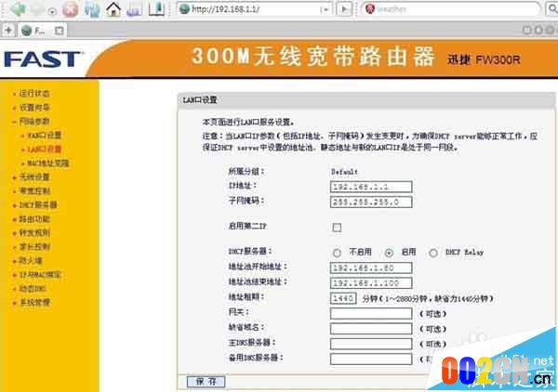Open the address bar history dropdown
558x392 pixels.
click(x=325, y=9)
